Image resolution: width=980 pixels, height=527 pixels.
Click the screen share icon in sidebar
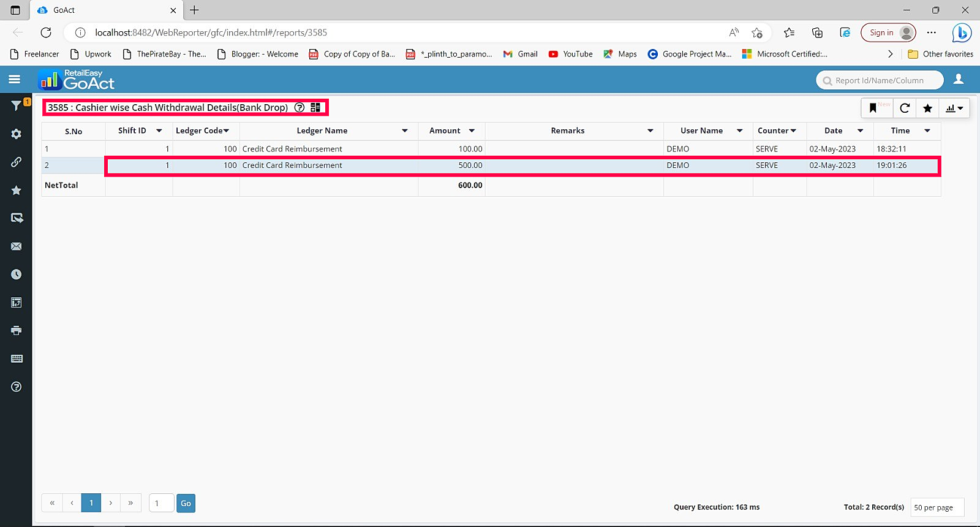17,218
